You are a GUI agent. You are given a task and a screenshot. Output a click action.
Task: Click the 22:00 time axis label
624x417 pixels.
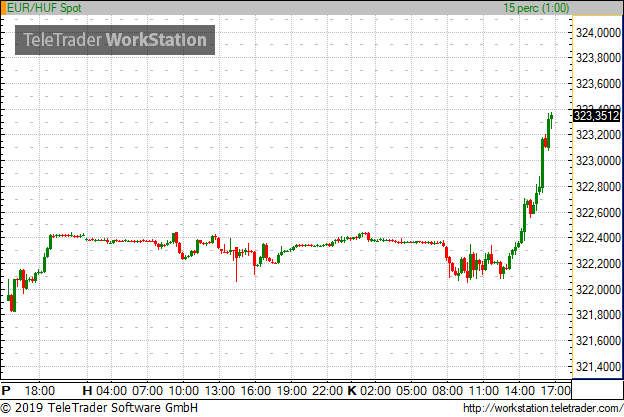[x=328, y=390]
